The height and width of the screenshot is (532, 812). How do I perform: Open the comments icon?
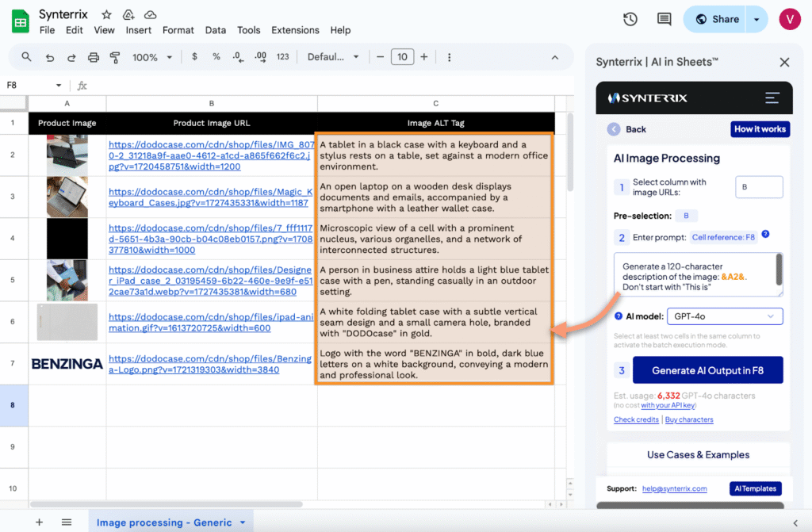pyautogui.click(x=664, y=19)
